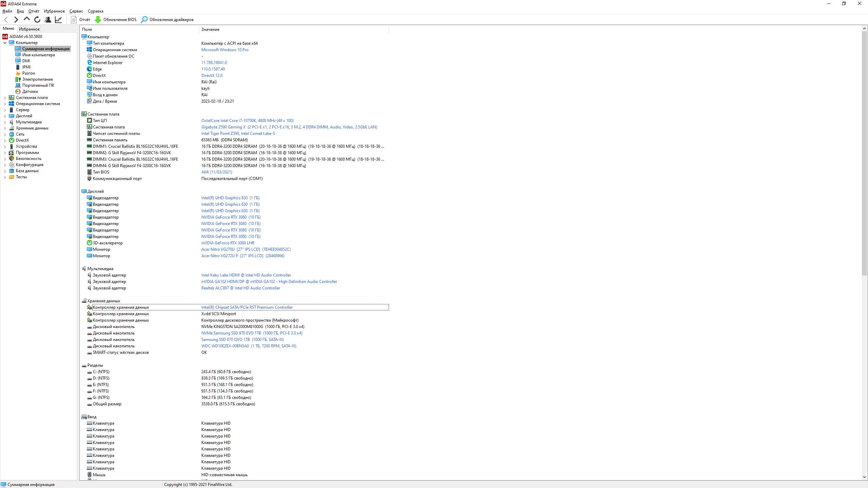Image resolution: width=868 pixels, height=488 pixels.
Task: Click the user silhouette toolbar icon
Action: [x=48, y=20]
